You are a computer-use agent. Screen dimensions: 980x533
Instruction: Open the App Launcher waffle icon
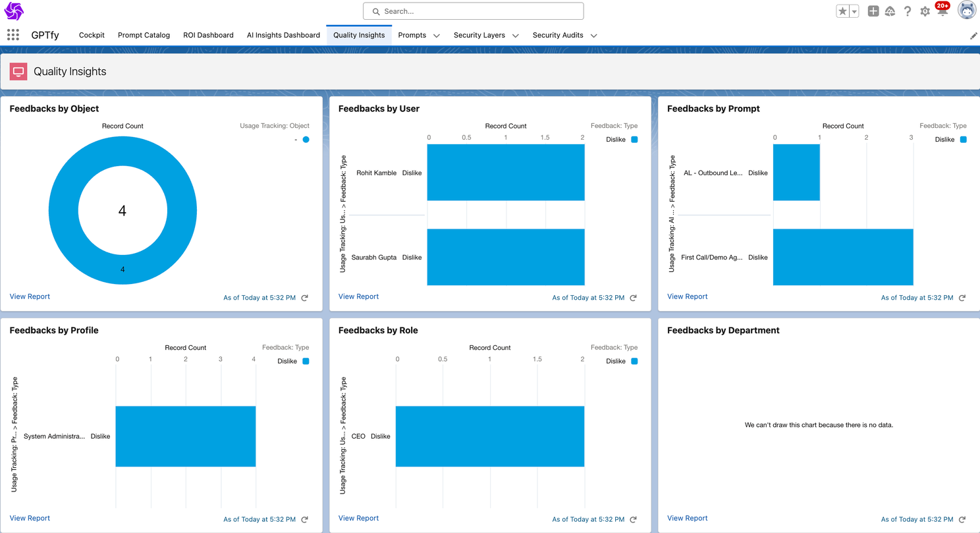click(x=13, y=35)
